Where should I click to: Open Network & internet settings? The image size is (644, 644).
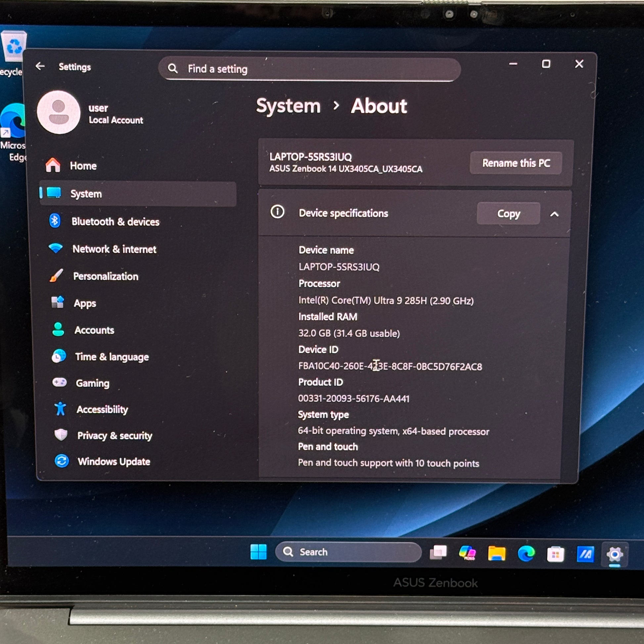pos(114,249)
